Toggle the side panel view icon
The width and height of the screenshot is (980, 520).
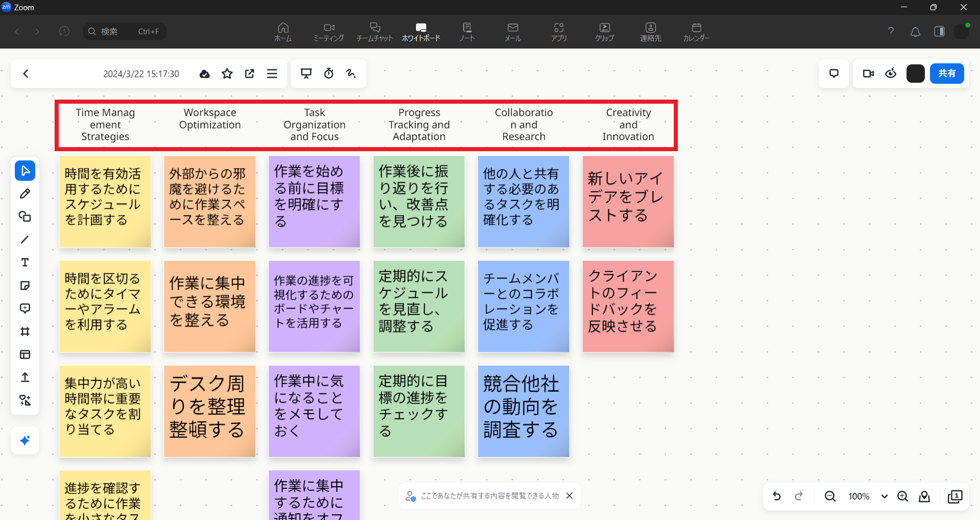pyautogui.click(x=939, y=32)
